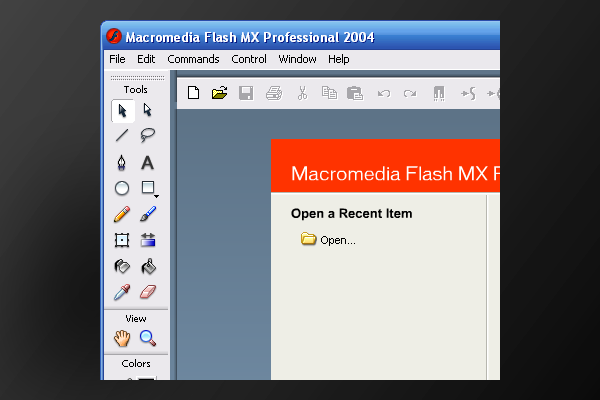Select the Free Transform tool

(122, 240)
